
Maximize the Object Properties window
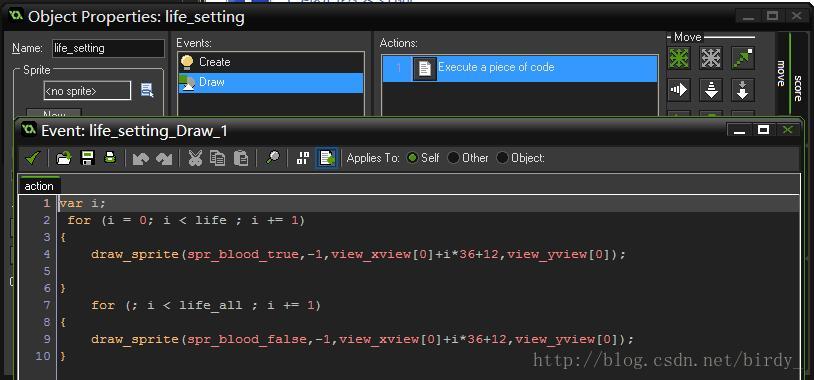(x=772, y=16)
